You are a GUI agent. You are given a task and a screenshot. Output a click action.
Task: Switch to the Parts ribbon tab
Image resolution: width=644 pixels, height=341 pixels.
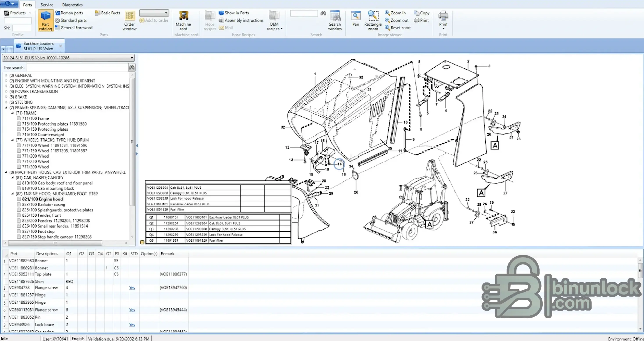tap(27, 5)
